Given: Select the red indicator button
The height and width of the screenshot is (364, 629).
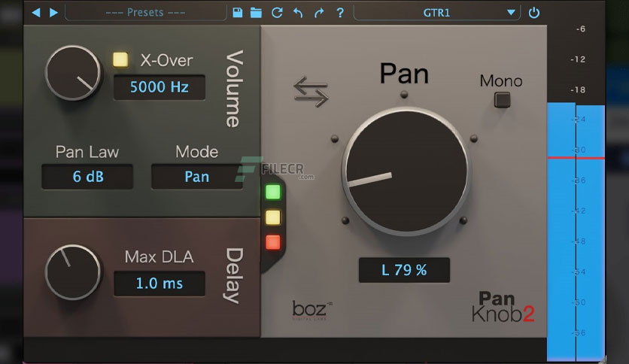Looking at the screenshot, I should (273, 242).
